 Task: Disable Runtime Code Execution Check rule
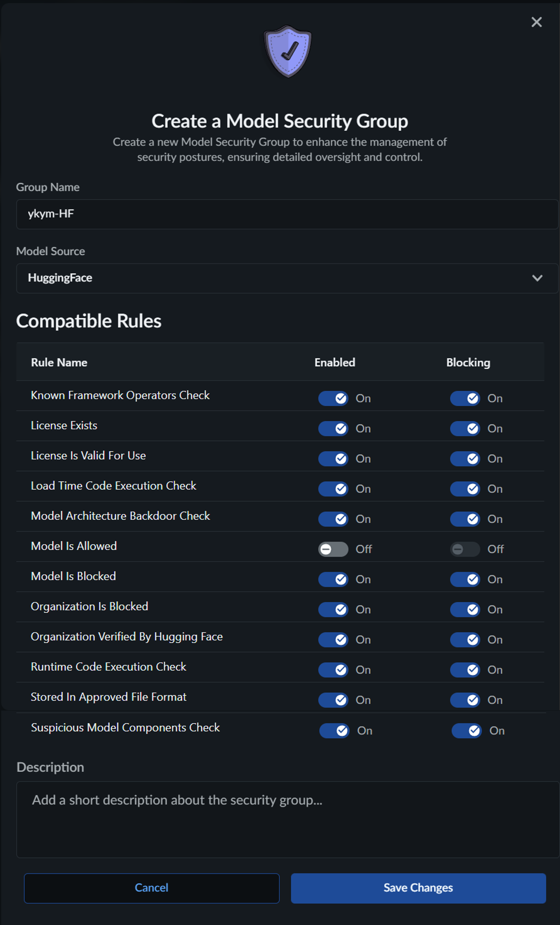[333, 670]
